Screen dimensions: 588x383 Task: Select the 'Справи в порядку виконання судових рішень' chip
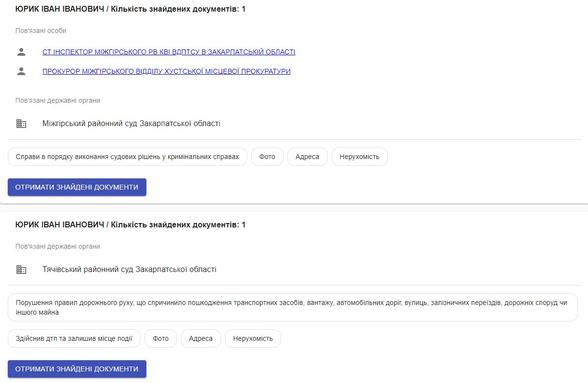tap(127, 157)
